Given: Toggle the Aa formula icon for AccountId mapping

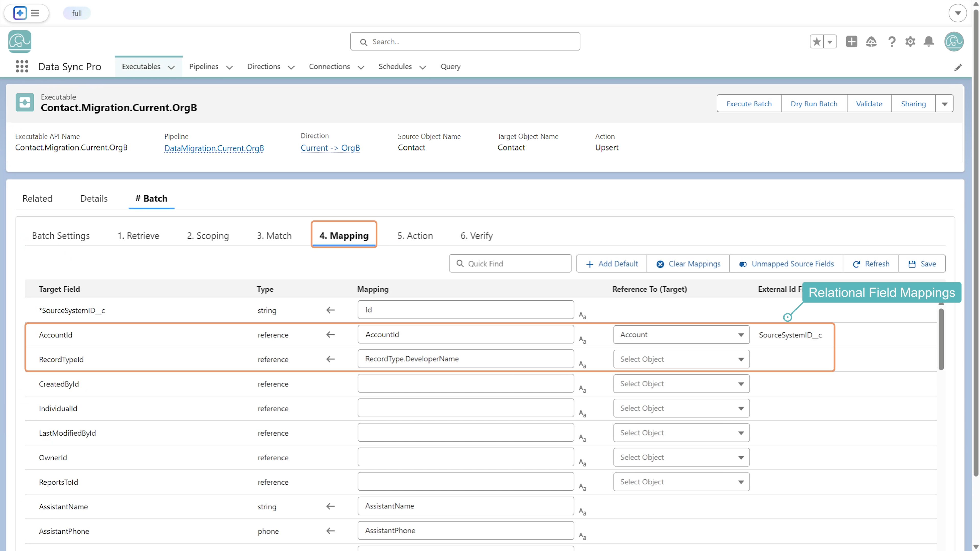Looking at the screenshot, I should 582,340.
